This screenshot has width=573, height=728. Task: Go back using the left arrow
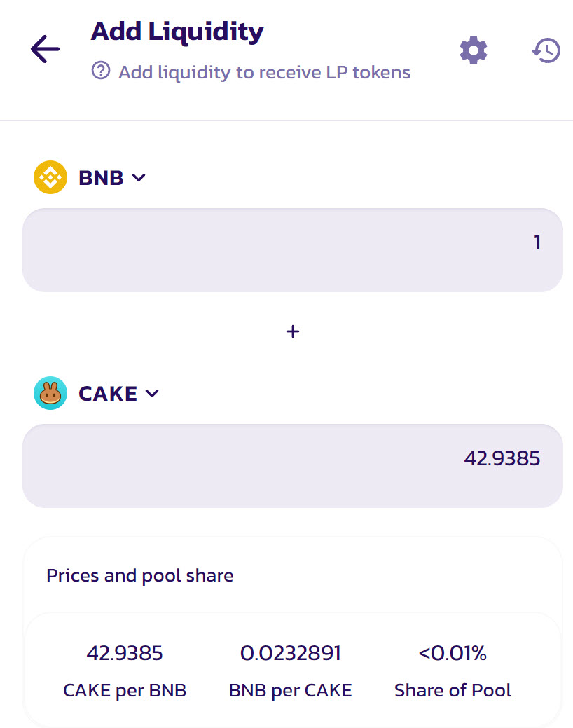45,49
